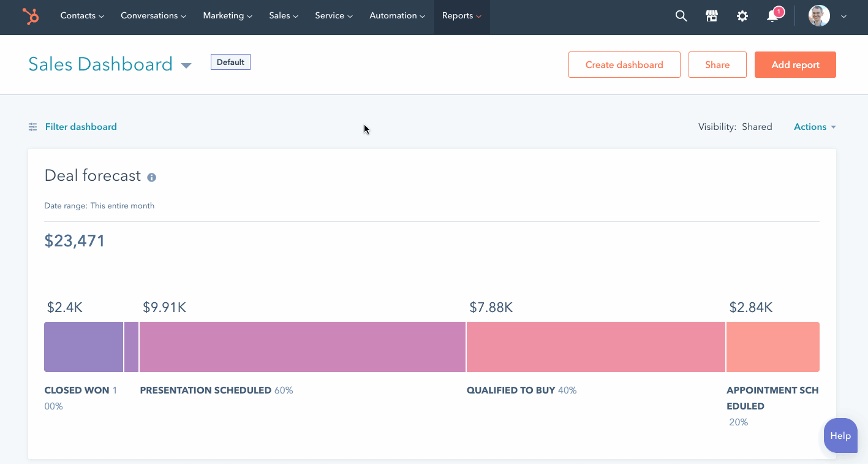Click the profile avatar picture

pos(818,15)
